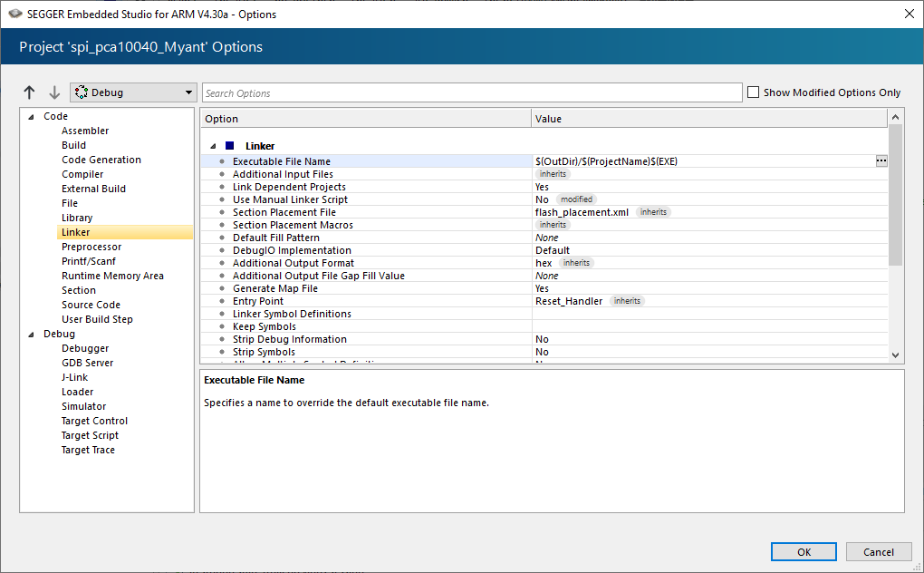The image size is (924, 573).
Task: Click the blue Linker group square icon
Action: point(230,146)
